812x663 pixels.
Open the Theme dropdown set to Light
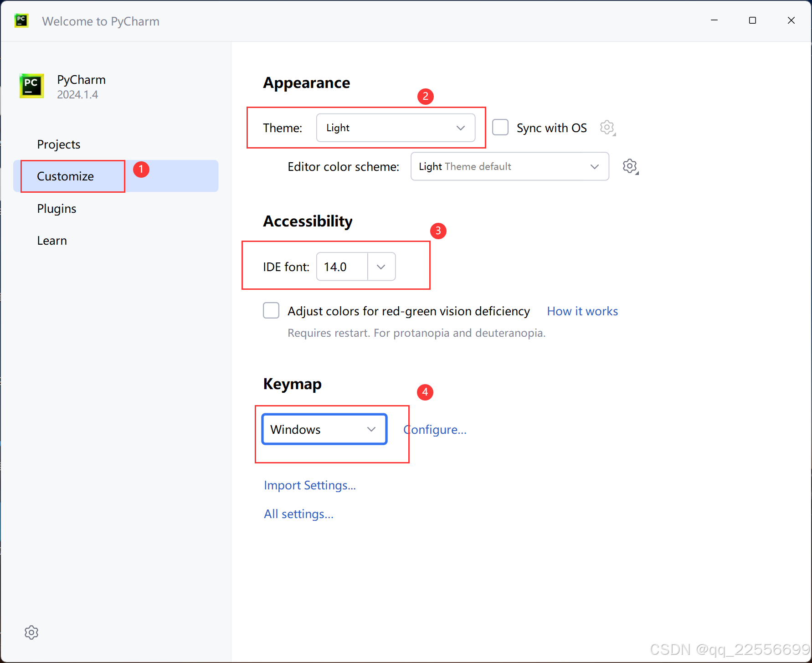(396, 128)
